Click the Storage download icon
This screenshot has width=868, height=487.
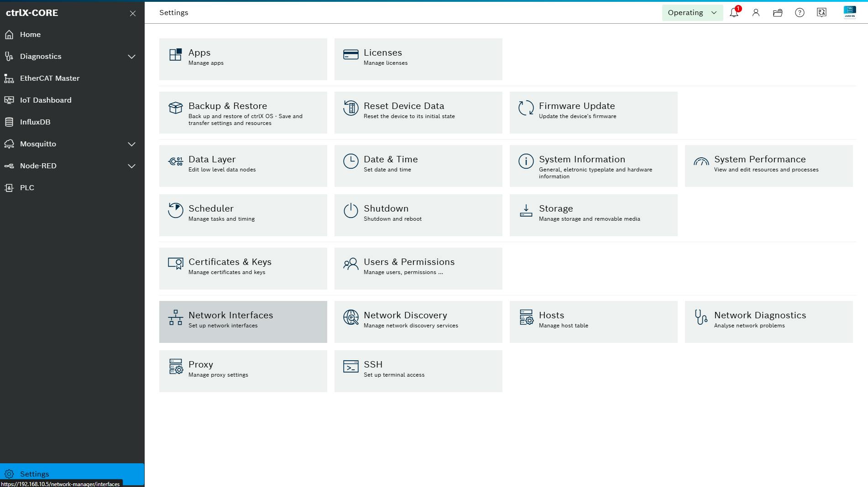coord(526,211)
